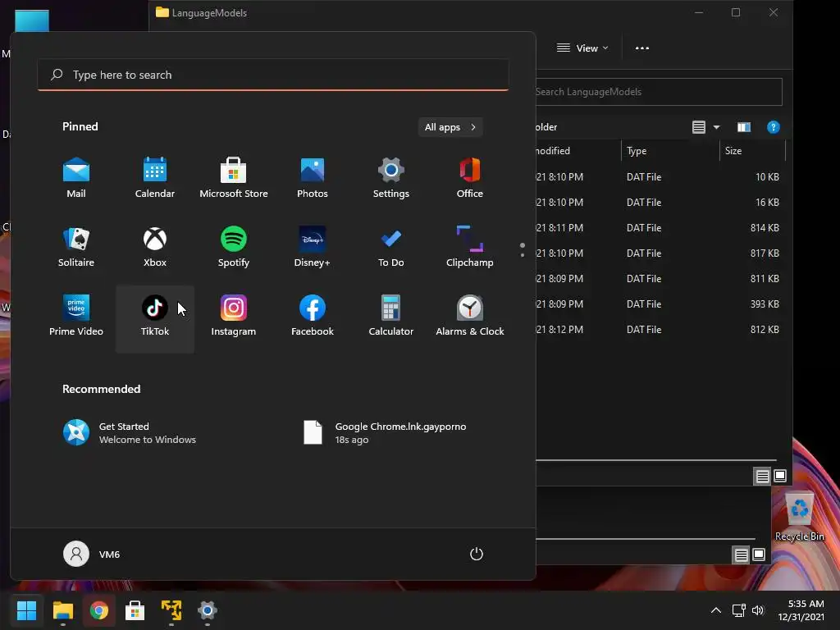The height and width of the screenshot is (630, 840).
Task: Open File Explorer from the taskbar
Action: (62, 610)
